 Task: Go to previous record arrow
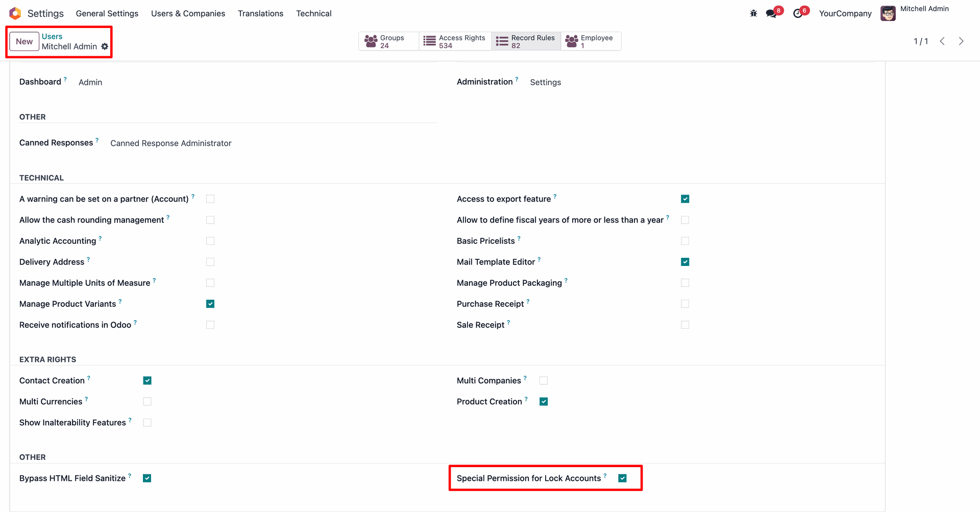coord(942,41)
